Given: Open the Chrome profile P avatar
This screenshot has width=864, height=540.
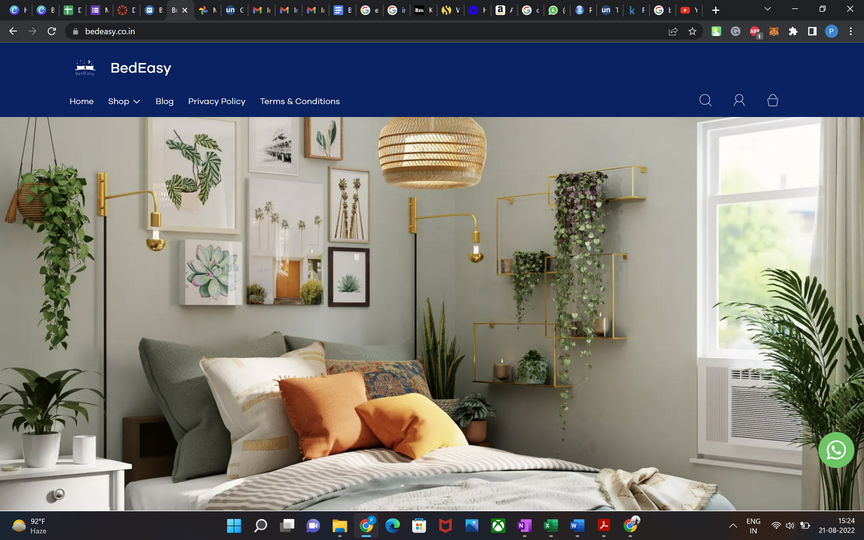Looking at the screenshot, I should click(x=831, y=31).
